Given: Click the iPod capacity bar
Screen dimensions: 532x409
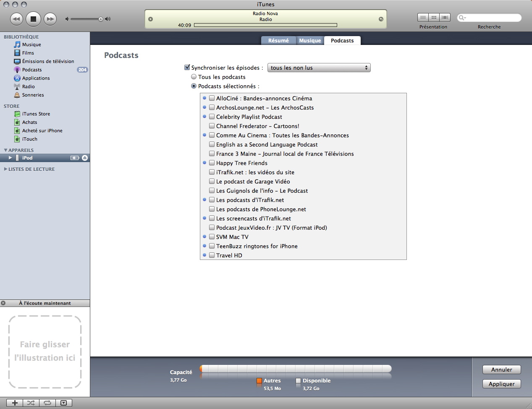Looking at the screenshot, I should coord(296,369).
